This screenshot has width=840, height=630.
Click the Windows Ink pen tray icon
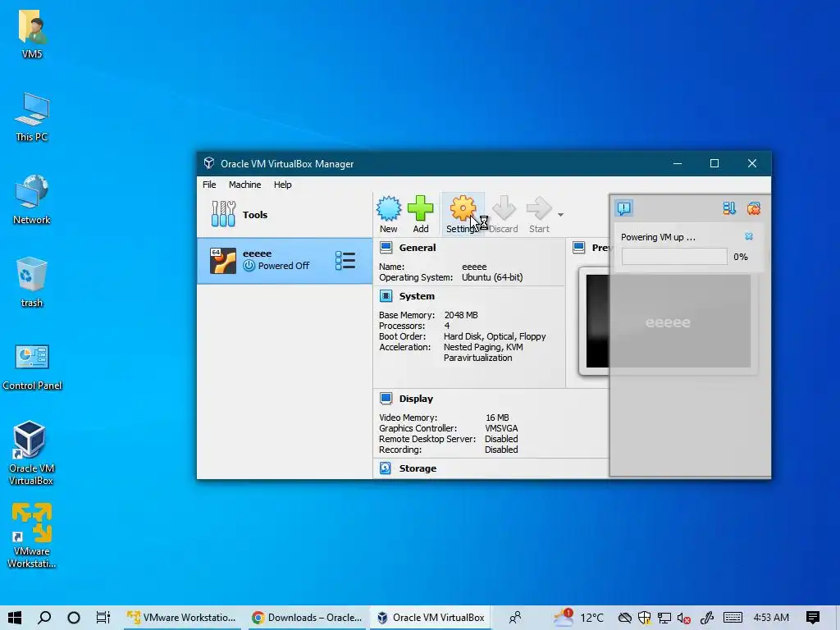[x=706, y=618]
